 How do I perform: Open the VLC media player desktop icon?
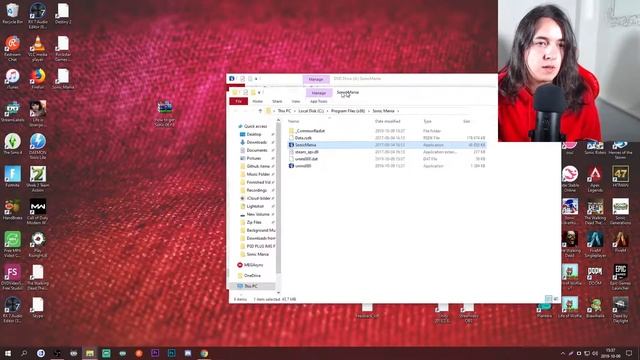38,48
